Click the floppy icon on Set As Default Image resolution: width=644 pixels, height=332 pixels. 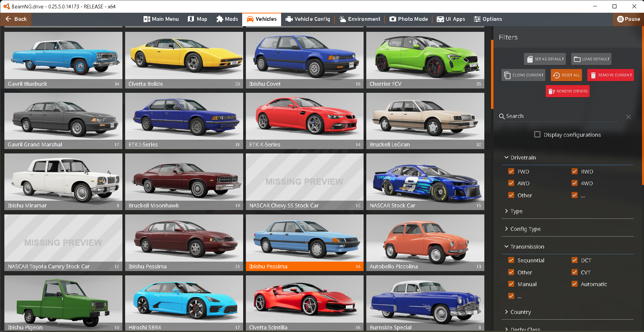[x=530, y=59]
